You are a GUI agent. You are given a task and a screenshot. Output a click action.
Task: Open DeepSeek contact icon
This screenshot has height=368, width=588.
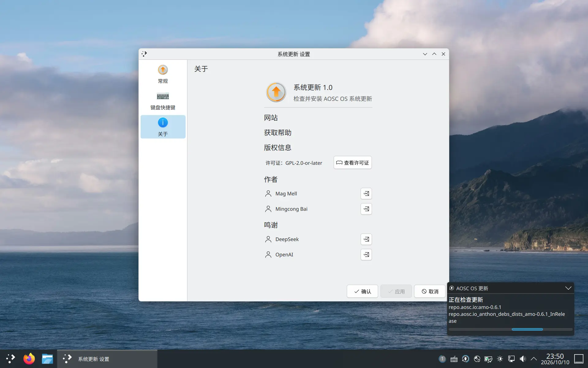(366, 239)
